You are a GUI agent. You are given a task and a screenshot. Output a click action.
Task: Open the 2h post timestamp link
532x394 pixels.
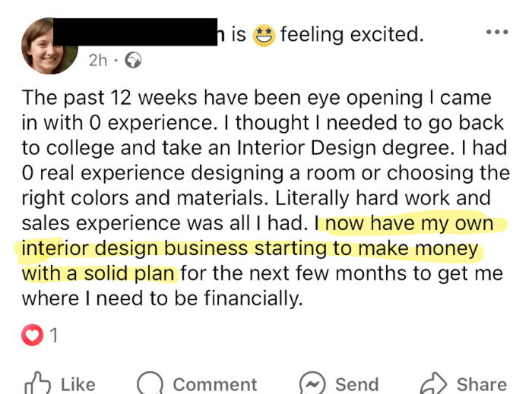point(98,60)
